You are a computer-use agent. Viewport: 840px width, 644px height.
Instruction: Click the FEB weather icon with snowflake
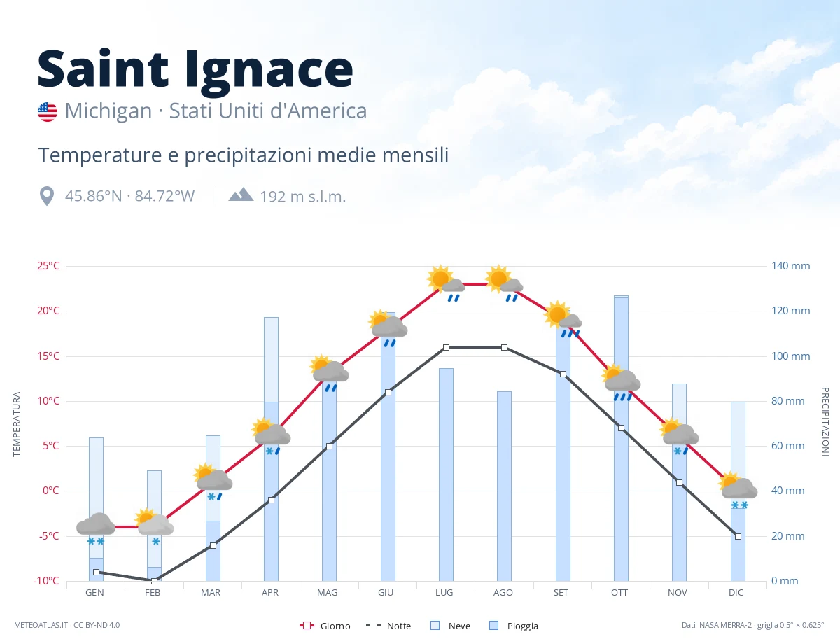click(154, 527)
